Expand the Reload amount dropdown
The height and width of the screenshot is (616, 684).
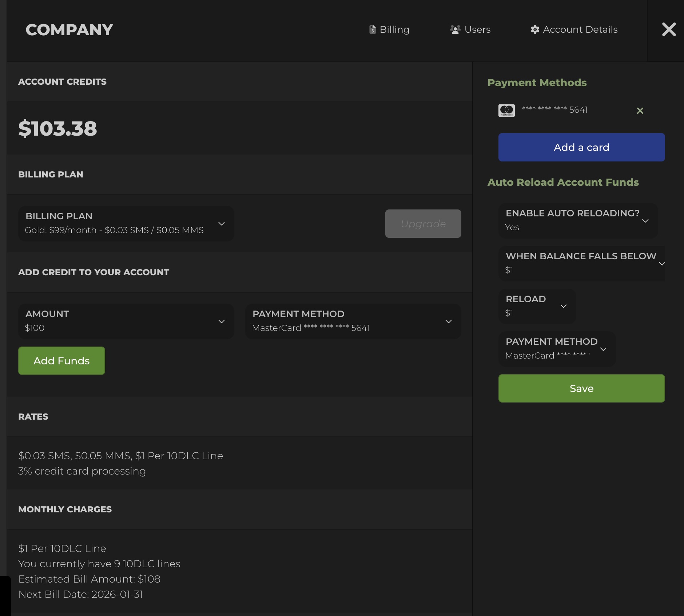[537, 306]
